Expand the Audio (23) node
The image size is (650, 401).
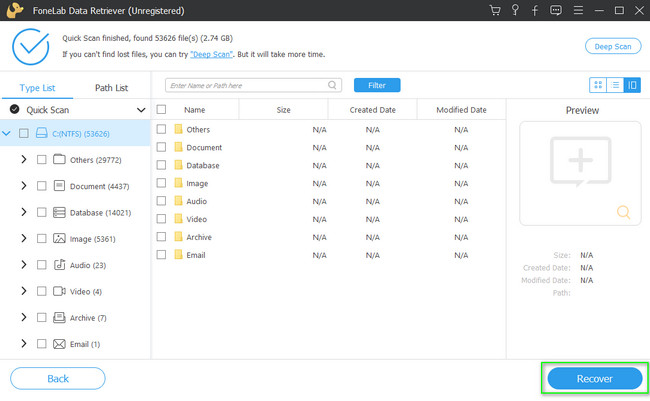pyautogui.click(x=24, y=265)
